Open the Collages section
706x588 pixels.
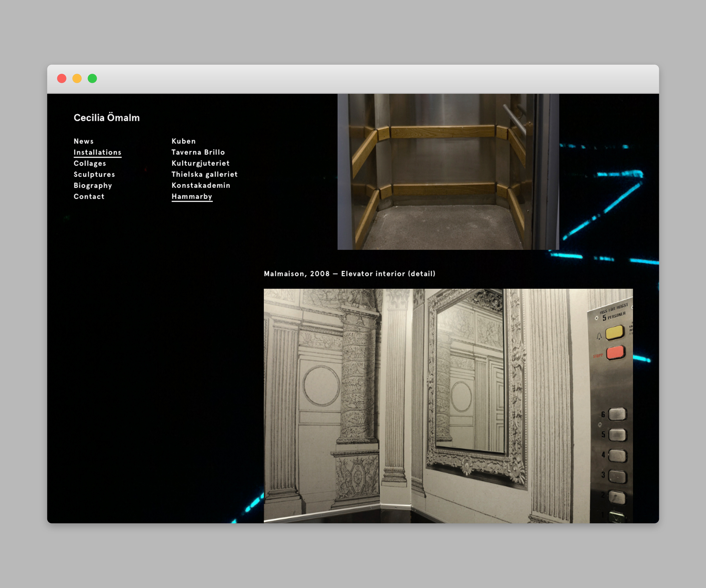(x=90, y=163)
